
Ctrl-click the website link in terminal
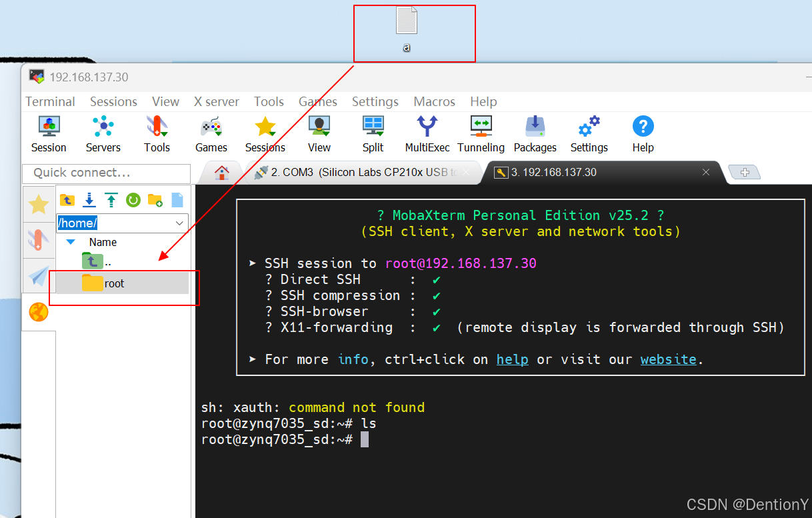pyautogui.click(x=667, y=359)
